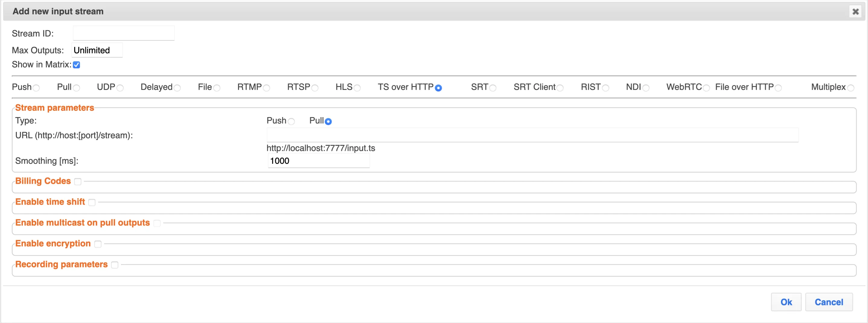Select TS over HTTP radio button
Viewport: 868px width, 323px height.
click(x=439, y=88)
